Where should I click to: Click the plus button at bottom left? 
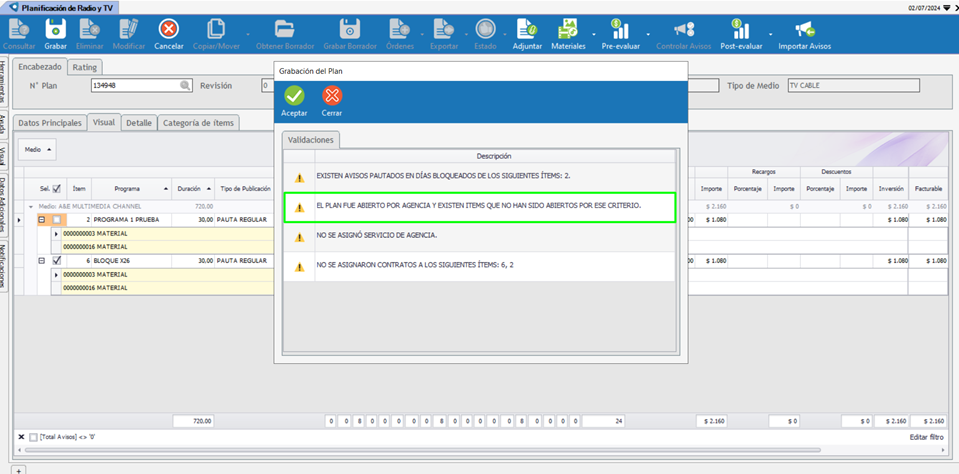point(18,470)
